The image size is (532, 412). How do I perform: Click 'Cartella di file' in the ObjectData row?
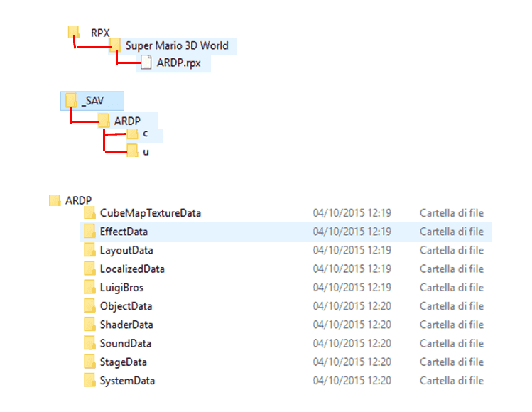point(452,306)
